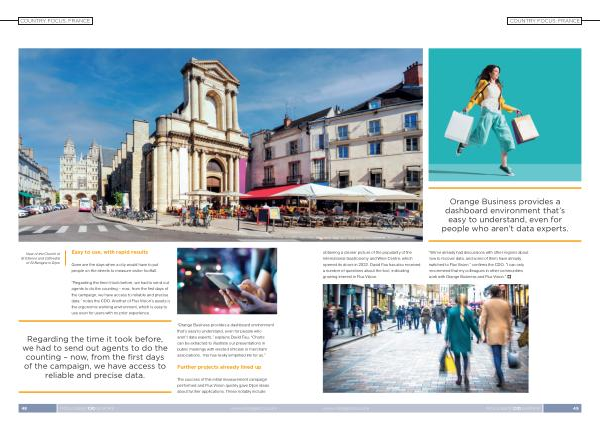600x424 pixels.
Task: Select the smartphone in hands photo
Action: click(x=227, y=281)
